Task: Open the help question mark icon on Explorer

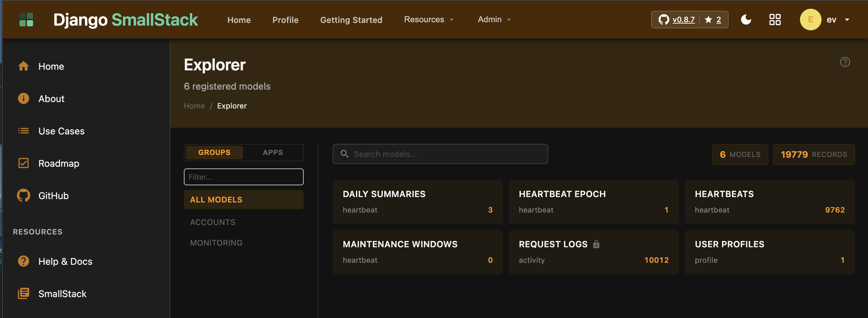Action: 845,62
